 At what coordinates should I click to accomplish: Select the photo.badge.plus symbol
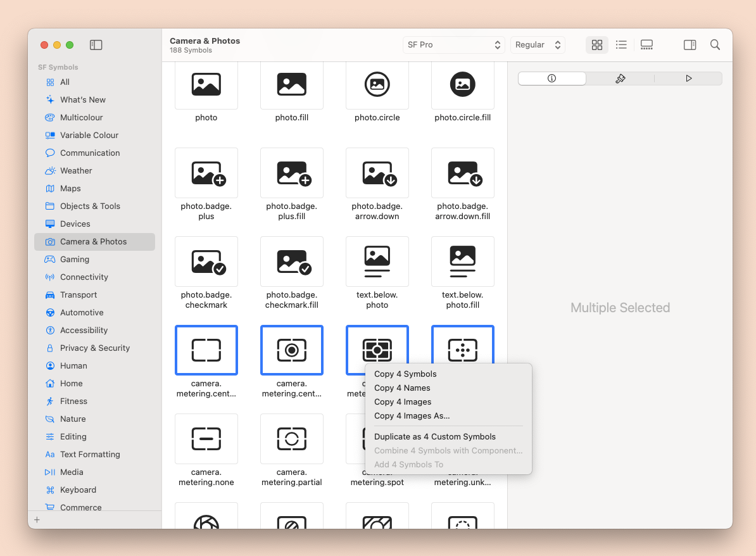click(x=206, y=173)
